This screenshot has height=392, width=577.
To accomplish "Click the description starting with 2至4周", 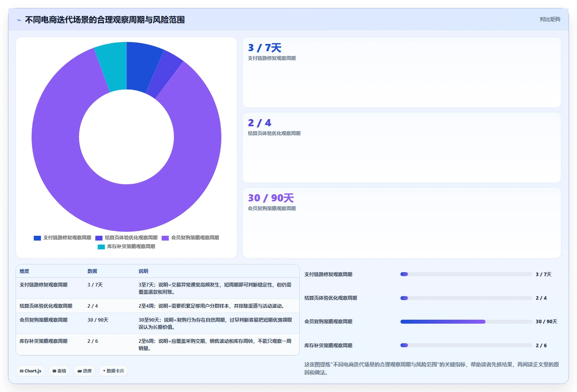I will pyautogui.click(x=212, y=306).
